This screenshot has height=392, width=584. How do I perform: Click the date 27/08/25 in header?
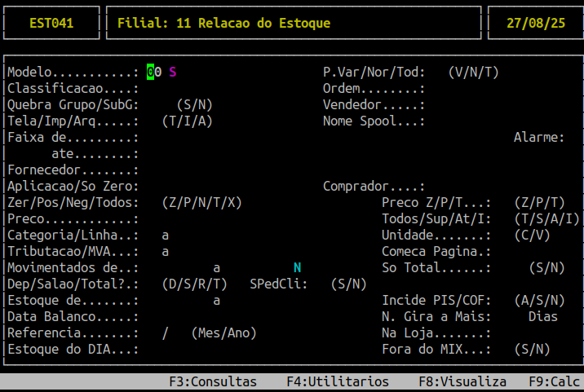[x=536, y=23]
